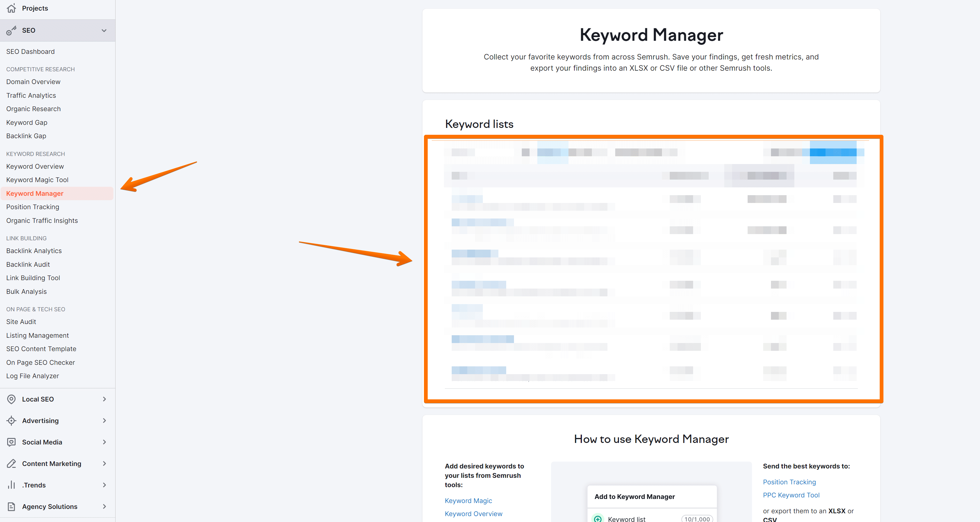The image size is (980, 522).
Task: Open Organic Traffic Insights
Action: point(42,221)
